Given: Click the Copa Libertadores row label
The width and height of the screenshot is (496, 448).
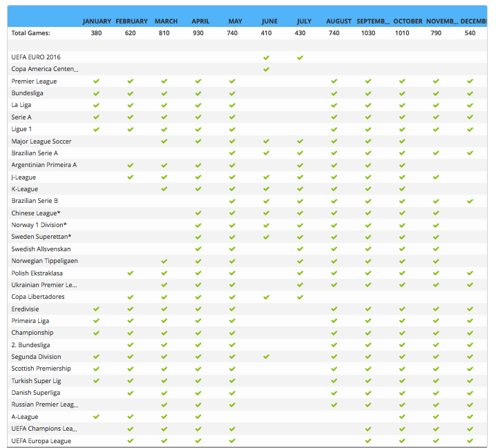Looking at the screenshot, I should [38, 297].
